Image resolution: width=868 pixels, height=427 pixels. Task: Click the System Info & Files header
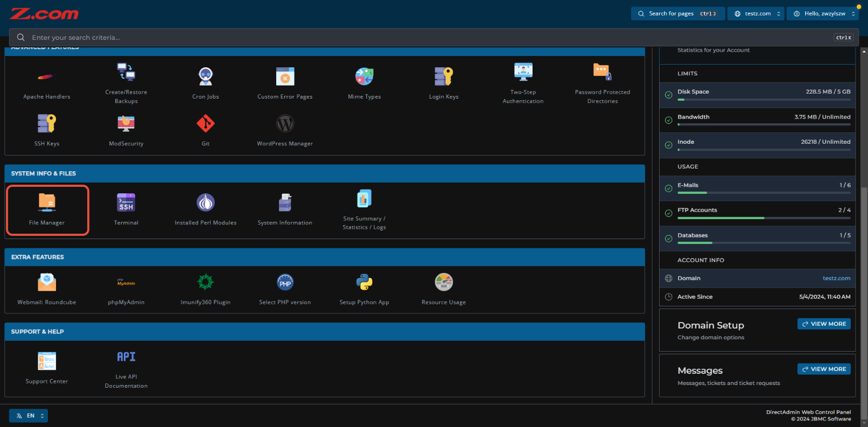coord(325,173)
